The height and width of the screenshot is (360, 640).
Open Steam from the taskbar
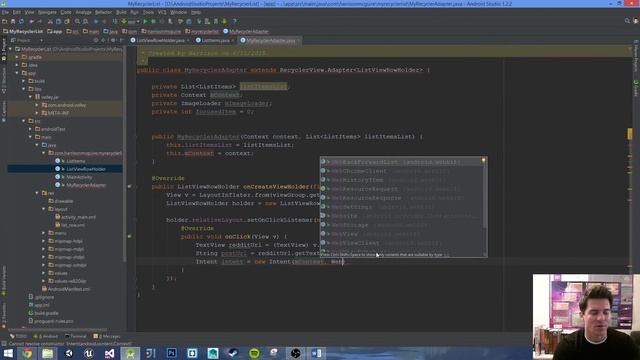click(233, 353)
